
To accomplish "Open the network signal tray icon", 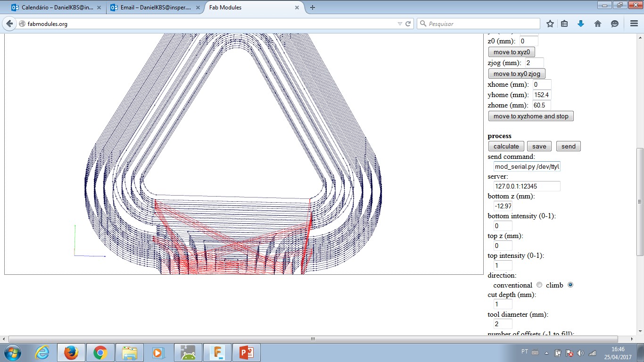I will [592, 353].
